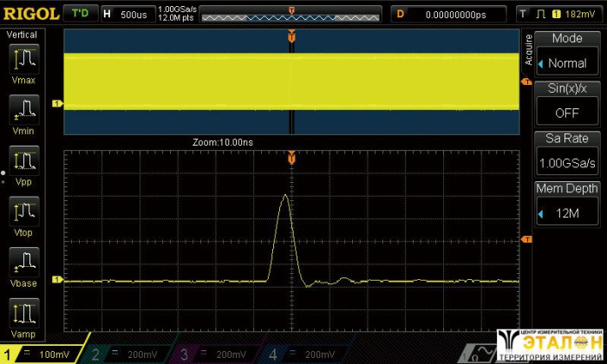Screen dimensions: 607x364
Task: Select the channel 1 100mV tab
Action: coord(42,354)
